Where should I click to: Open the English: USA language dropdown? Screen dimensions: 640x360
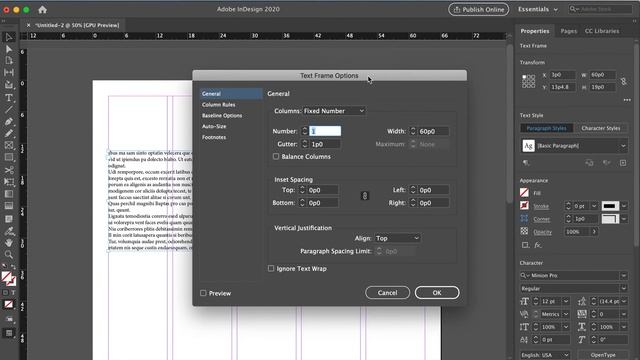coord(544,355)
